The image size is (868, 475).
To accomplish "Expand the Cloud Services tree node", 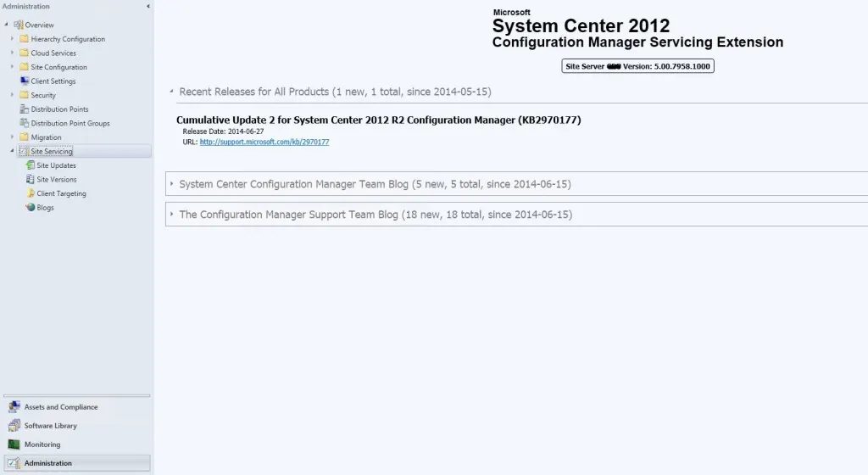I will (x=12, y=53).
